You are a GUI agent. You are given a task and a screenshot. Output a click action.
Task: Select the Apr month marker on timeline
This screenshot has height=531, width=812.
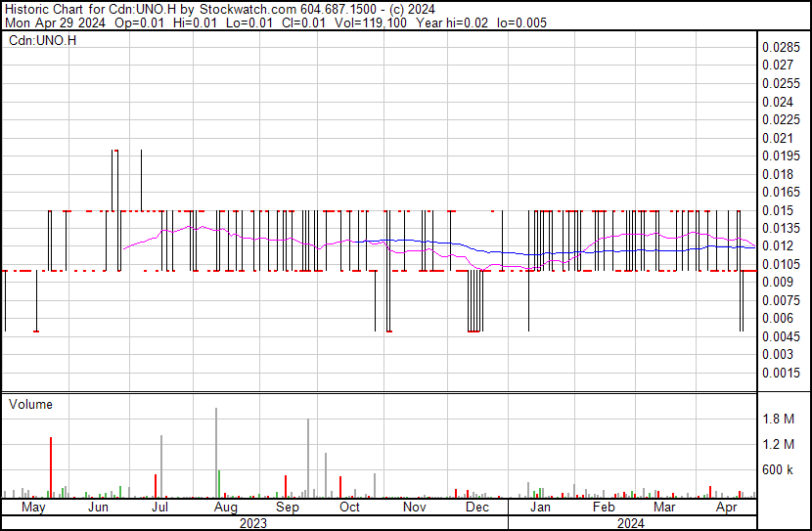pyautogui.click(x=726, y=508)
